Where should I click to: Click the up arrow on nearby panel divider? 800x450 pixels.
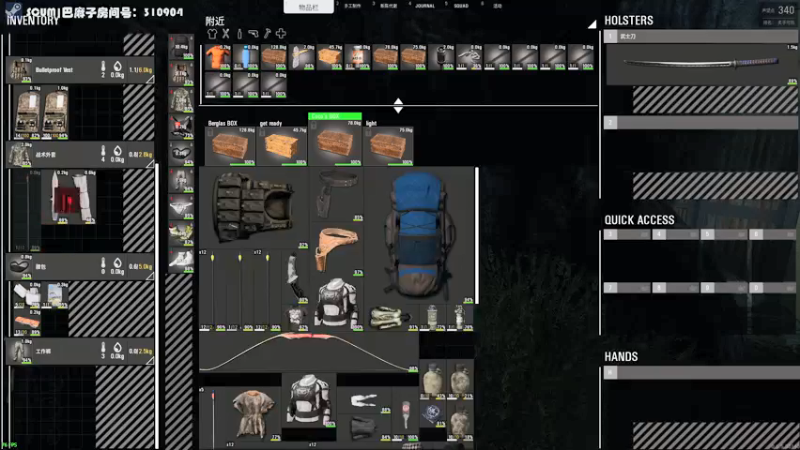pyautogui.click(x=398, y=102)
